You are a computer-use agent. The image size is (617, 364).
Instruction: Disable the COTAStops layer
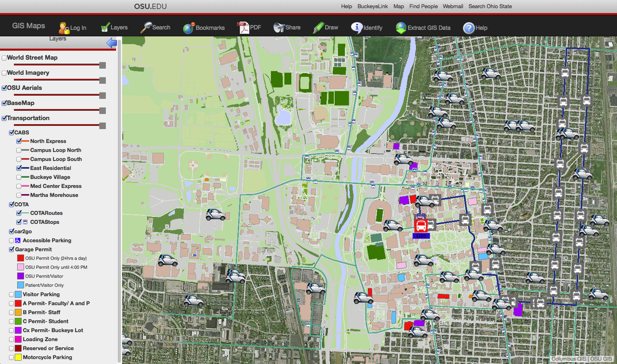(19, 222)
